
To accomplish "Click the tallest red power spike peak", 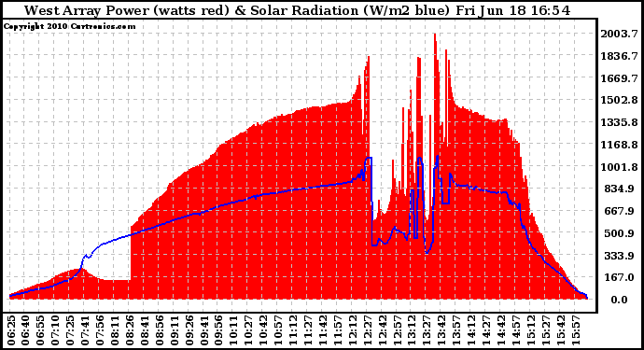I will [435, 35].
